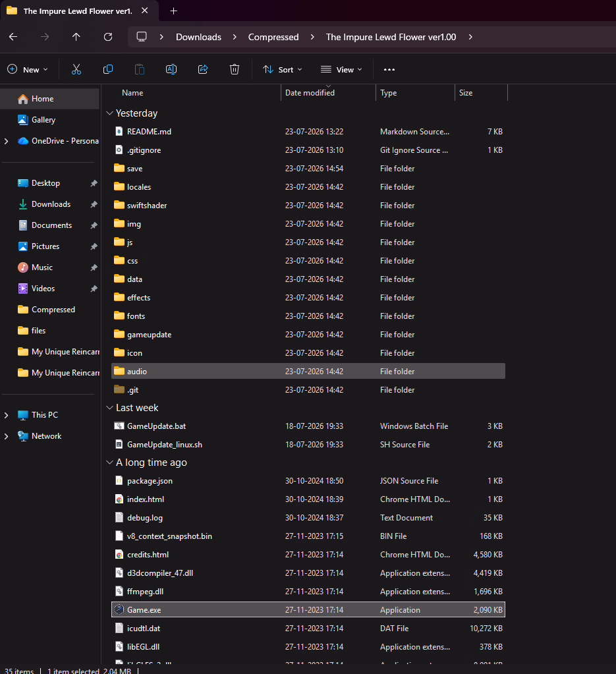
Task: Select ffmpeg.dll file
Action: tap(308, 592)
